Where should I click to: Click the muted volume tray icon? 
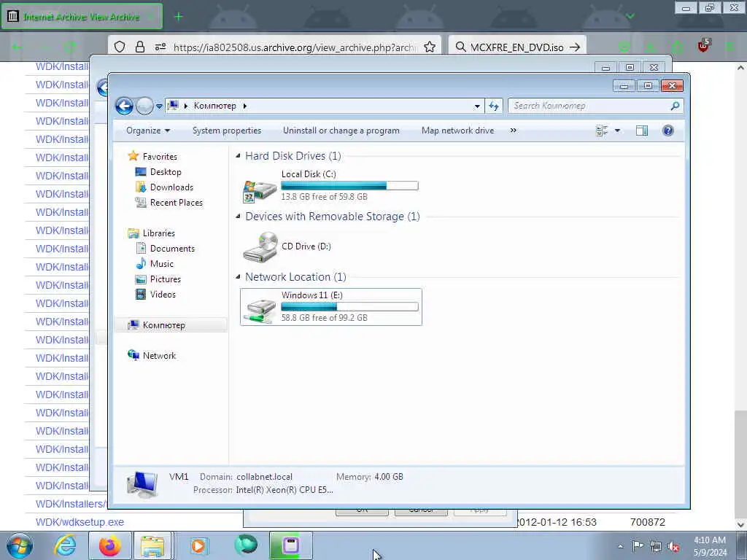(673, 546)
